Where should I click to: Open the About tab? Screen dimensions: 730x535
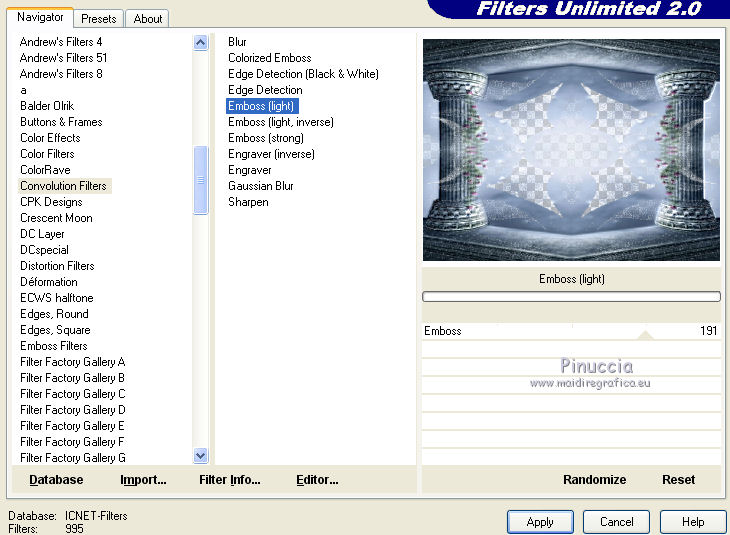tap(148, 19)
